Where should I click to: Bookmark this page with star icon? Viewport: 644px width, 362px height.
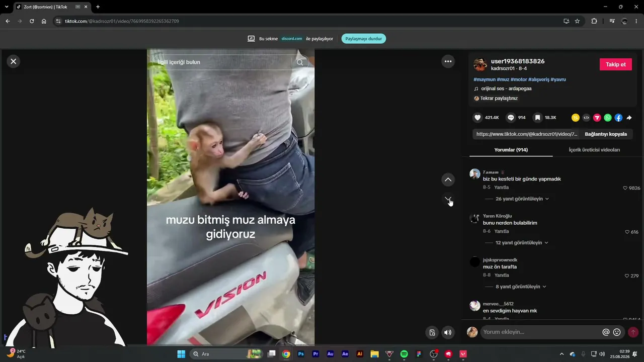(x=577, y=21)
